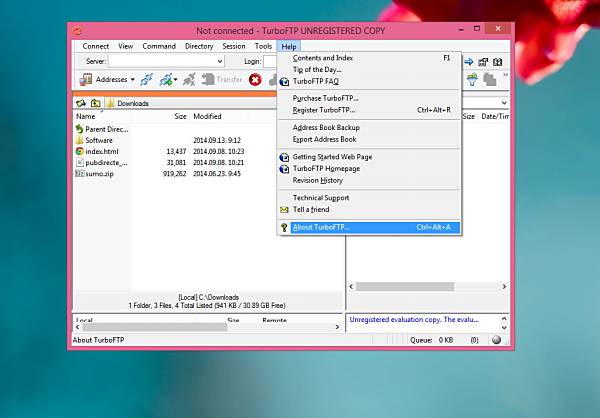
Task: Click the file filter funnel icon
Action: pos(473,79)
